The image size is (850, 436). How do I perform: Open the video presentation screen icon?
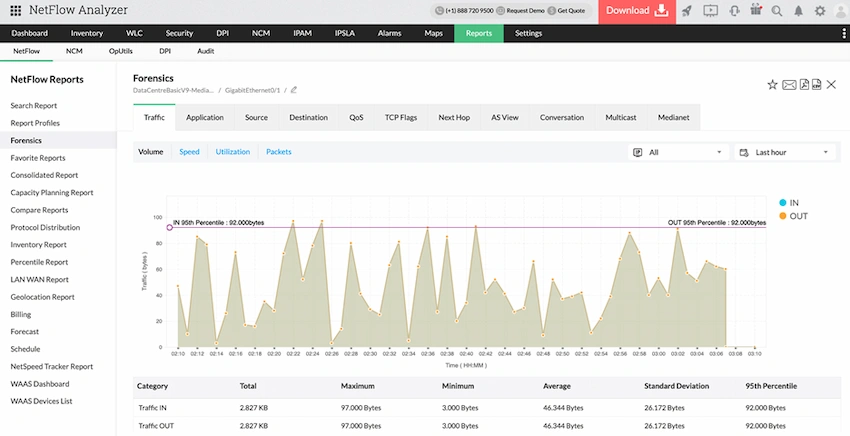710,11
